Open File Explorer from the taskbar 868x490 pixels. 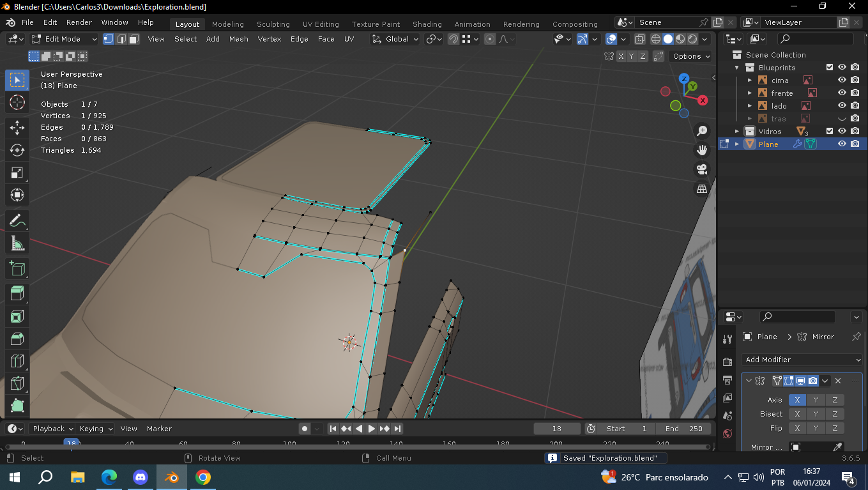[x=78, y=477]
